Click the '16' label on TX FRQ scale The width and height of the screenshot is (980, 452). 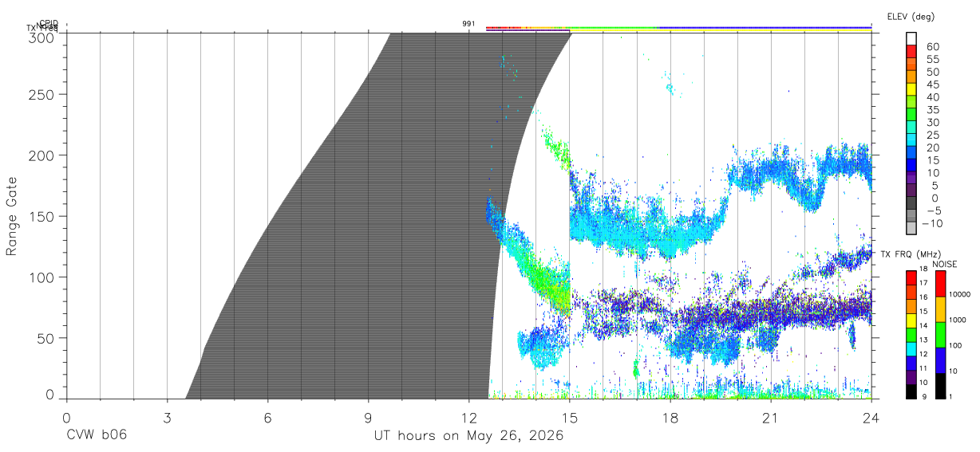tap(924, 297)
